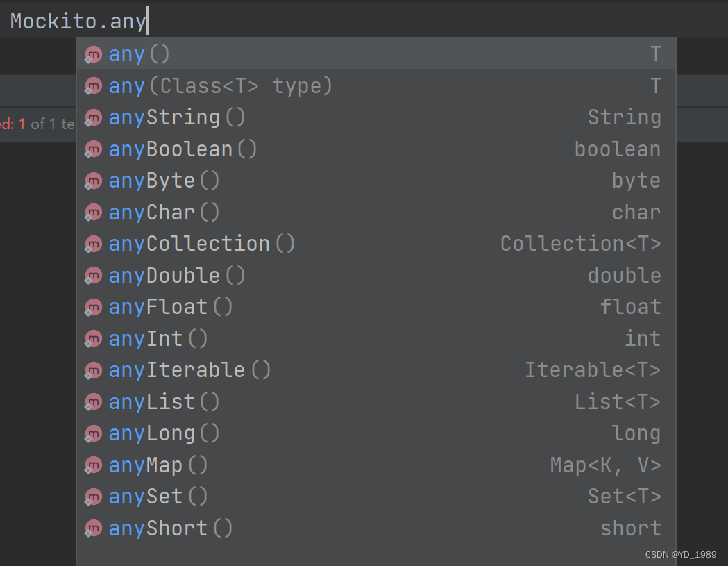Select the any() completion suggestion

click(139, 54)
